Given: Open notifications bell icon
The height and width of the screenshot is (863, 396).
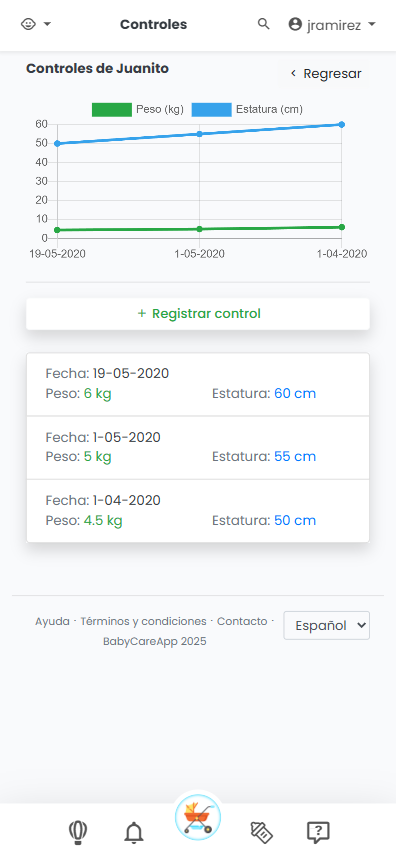Looking at the screenshot, I should [x=133, y=833].
